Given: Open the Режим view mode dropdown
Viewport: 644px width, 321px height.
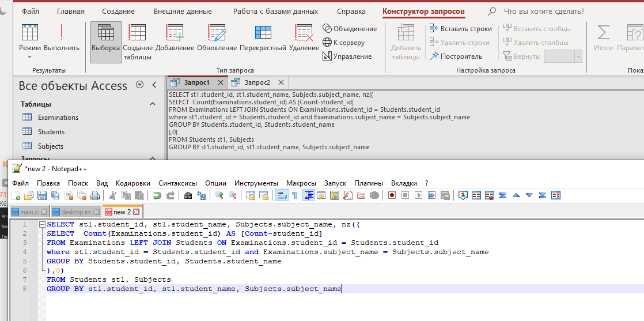Looking at the screenshot, I should tap(30, 56).
